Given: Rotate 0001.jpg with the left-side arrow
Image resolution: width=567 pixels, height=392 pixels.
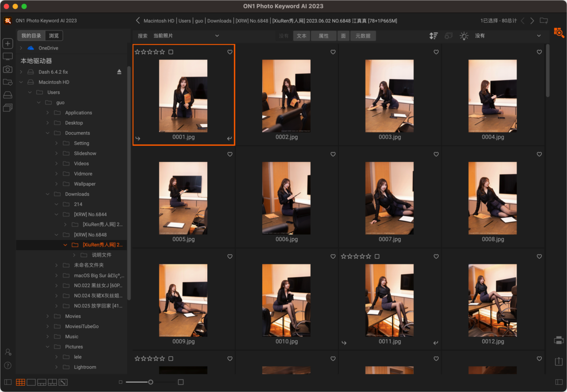Looking at the screenshot, I should pos(138,138).
